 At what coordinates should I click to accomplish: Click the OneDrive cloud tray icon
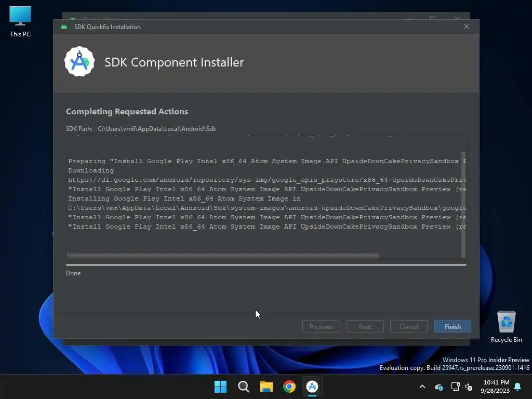pyautogui.click(x=438, y=387)
